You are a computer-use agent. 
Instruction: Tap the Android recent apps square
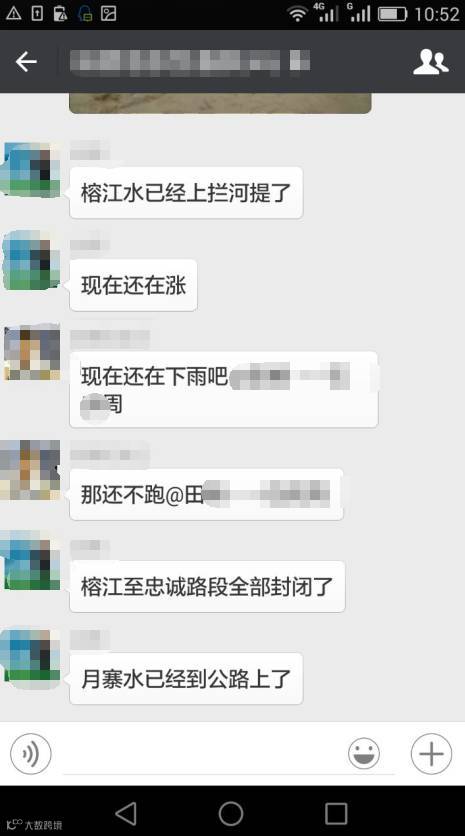336,814
